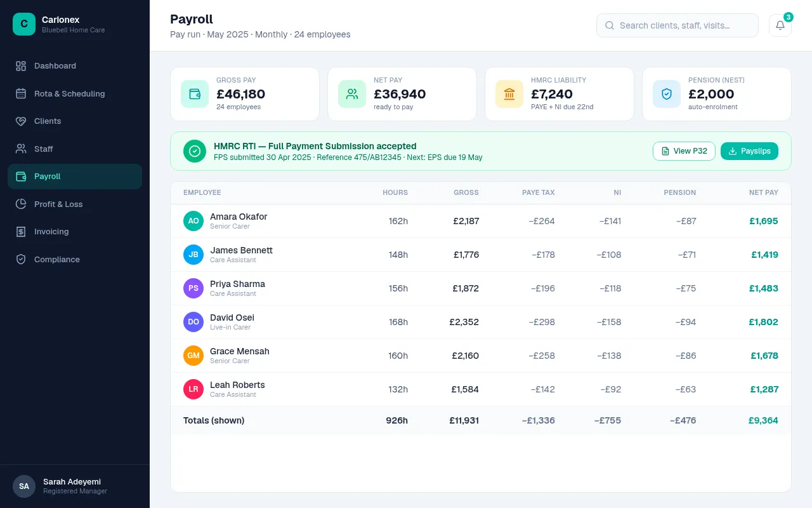Click the Gross Pay wallet icon

pyautogui.click(x=195, y=94)
